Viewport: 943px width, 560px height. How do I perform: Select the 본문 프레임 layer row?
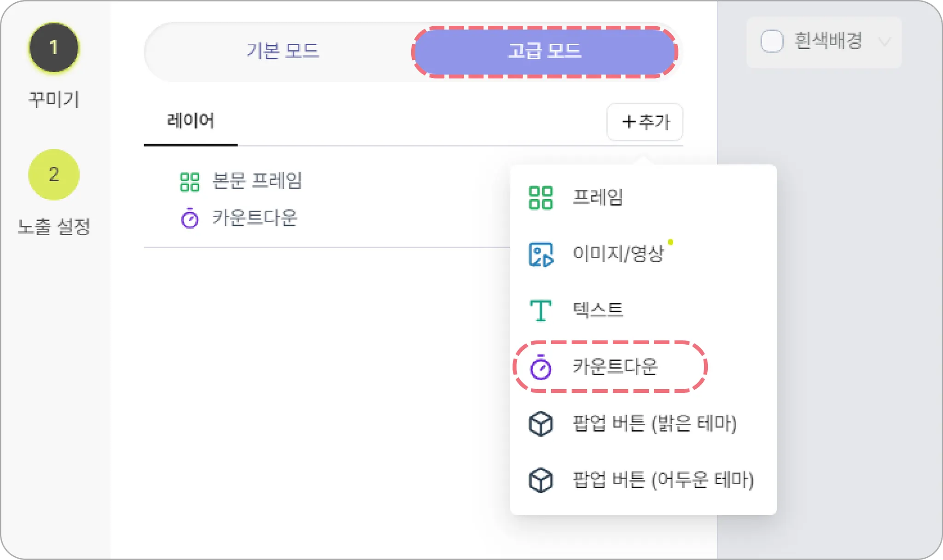(x=257, y=181)
